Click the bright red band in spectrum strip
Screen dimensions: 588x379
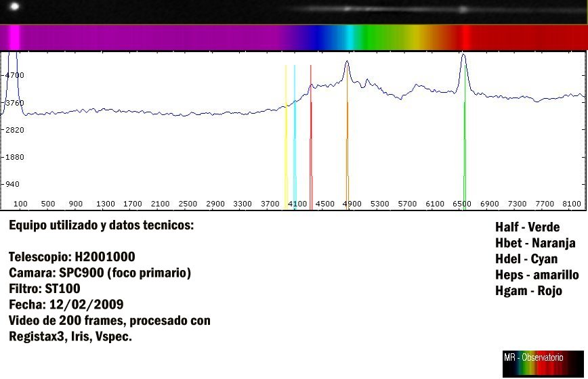(x=466, y=37)
